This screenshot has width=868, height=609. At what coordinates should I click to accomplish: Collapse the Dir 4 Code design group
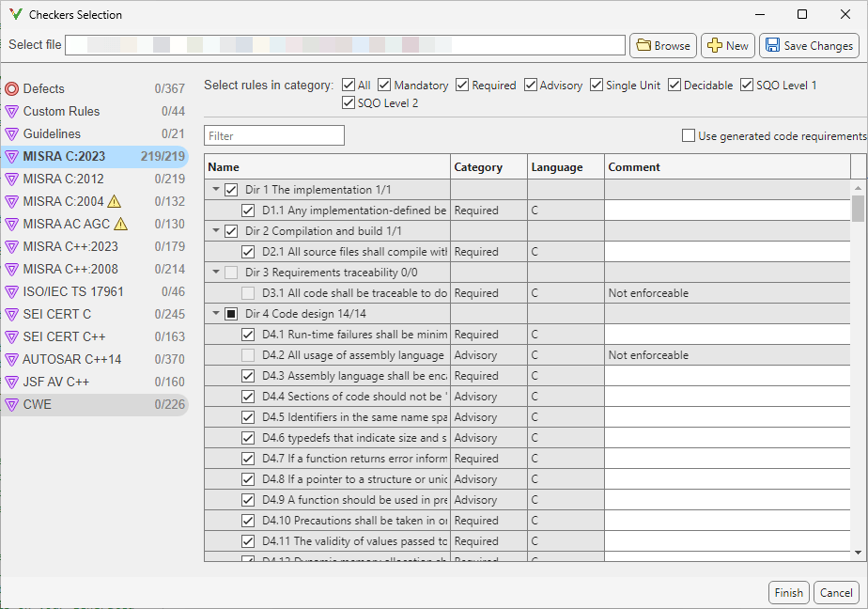(x=216, y=314)
